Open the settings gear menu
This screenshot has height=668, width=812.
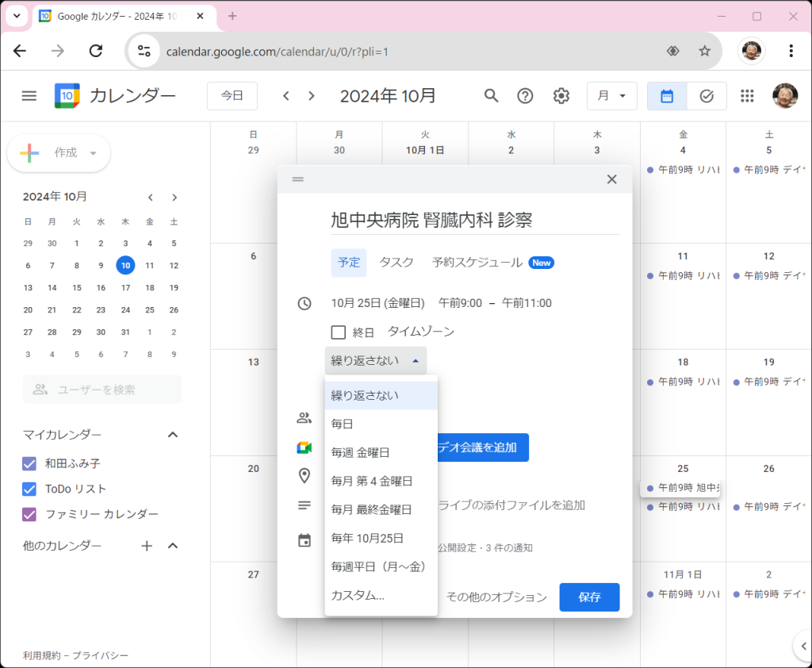click(561, 96)
